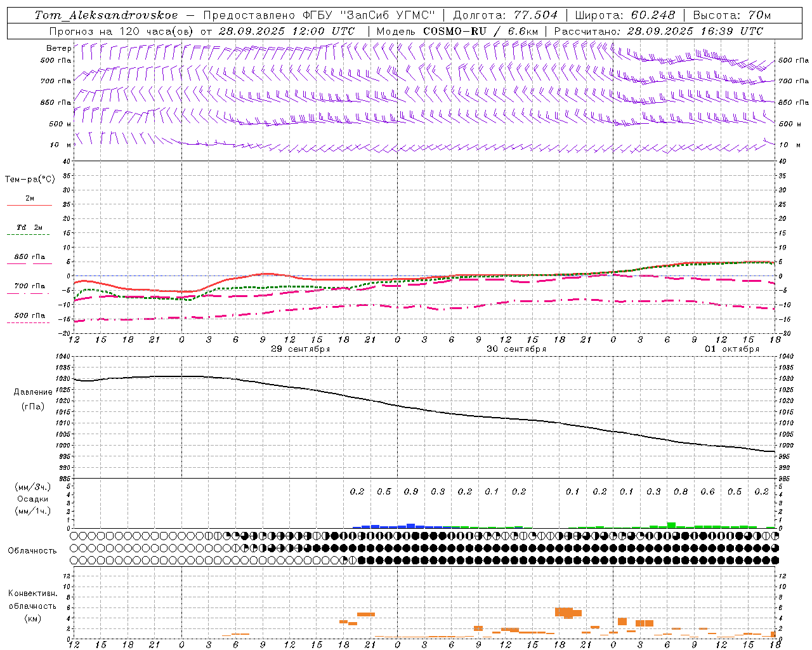Click the Конвективн. convective cloud label

click(x=32, y=594)
